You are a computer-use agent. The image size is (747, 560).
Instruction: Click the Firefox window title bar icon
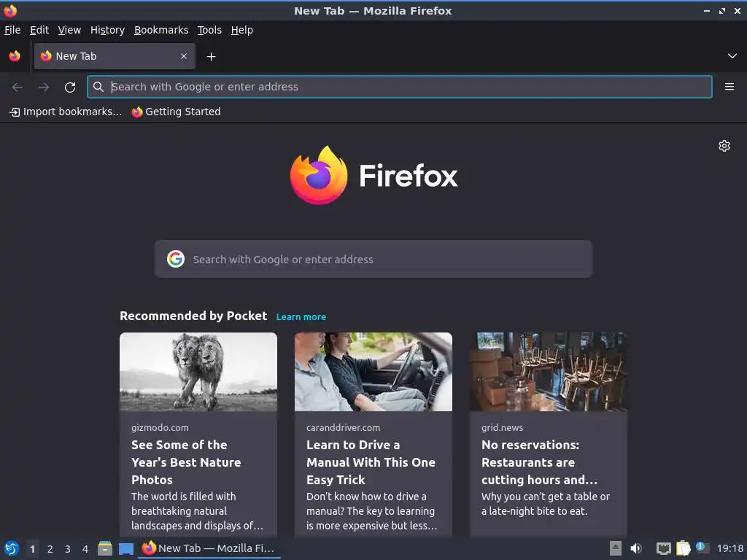tap(10, 10)
